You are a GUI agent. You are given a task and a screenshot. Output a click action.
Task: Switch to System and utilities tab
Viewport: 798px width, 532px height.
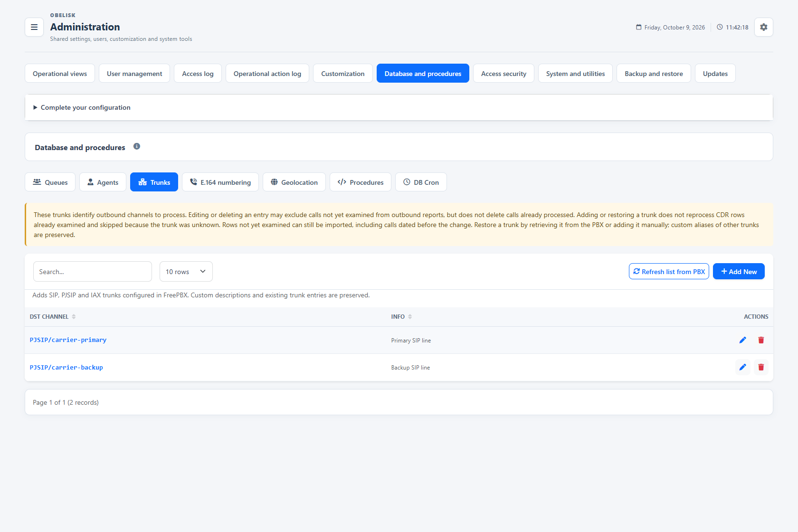pyautogui.click(x=575, y=73)
